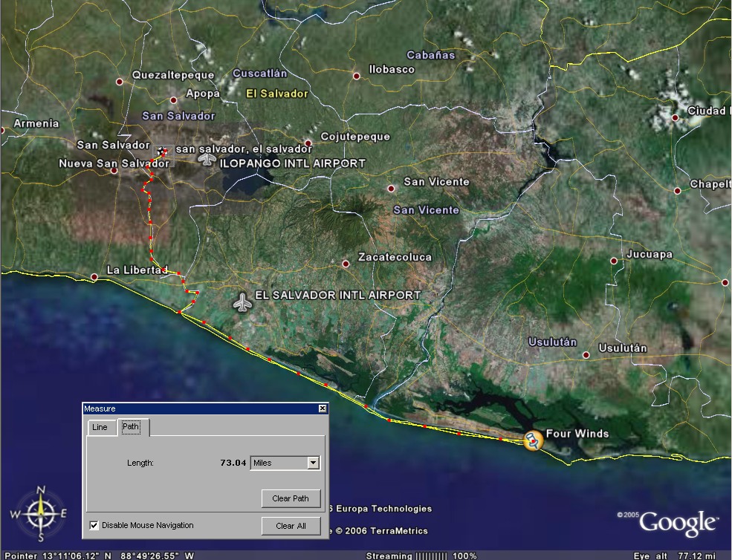Select the Four Winds placemark icon
This screenshot has height=560, width=732.
click(x=533, y=441)
